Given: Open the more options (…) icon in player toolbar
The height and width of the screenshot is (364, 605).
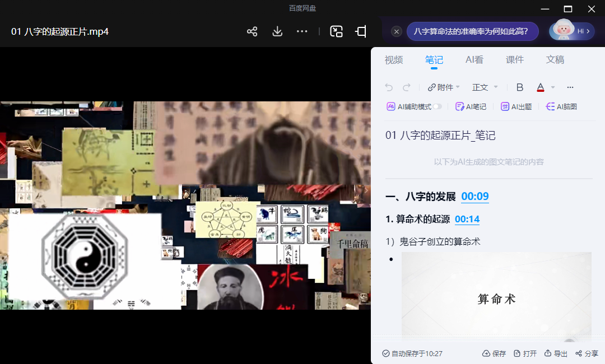Looking at the screenshot, I should pyautogui.click(x=302, y=31).
